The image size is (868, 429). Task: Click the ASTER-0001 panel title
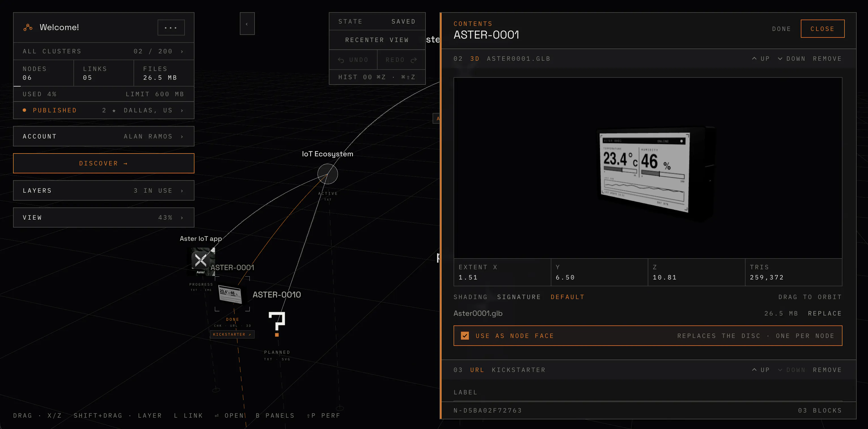pos(486,35)
